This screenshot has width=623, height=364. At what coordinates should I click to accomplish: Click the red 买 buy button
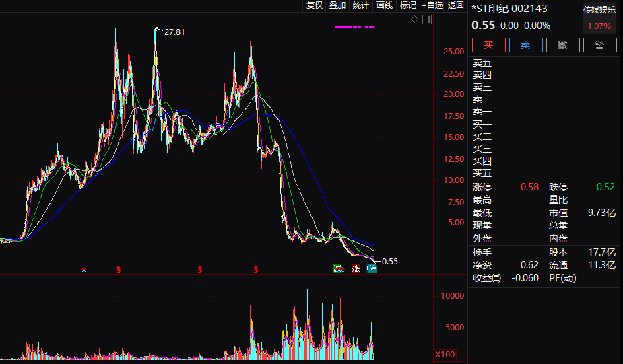pos(489,45)
